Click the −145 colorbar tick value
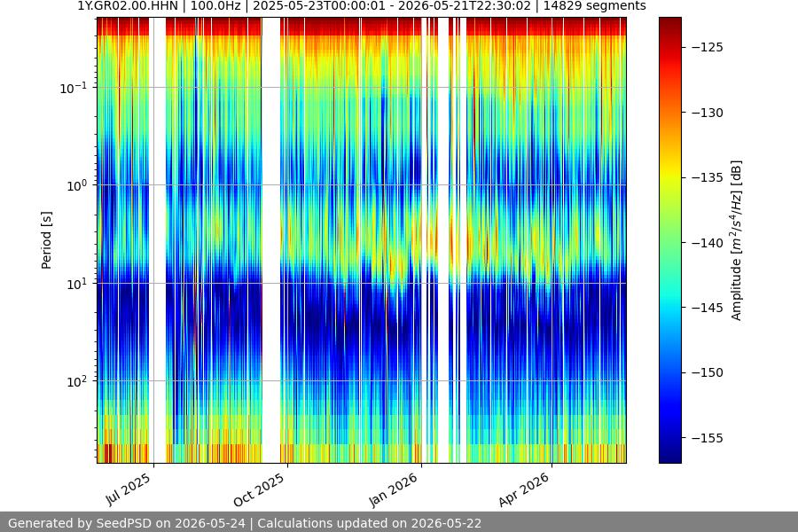798x532 pixels. click(x=708, y=308)
